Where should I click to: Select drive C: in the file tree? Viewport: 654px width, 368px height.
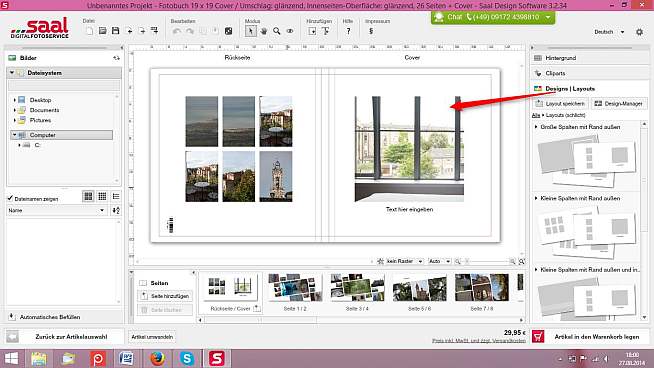pos(37,145)
